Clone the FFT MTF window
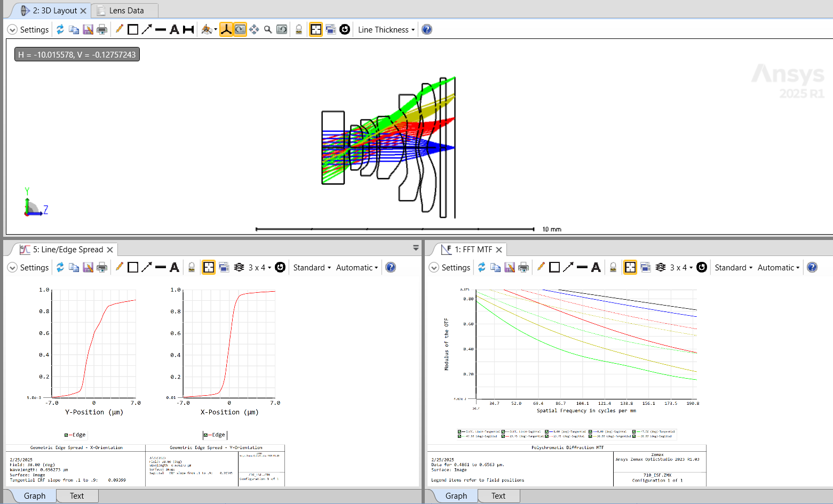The image size is (833, 504). [646, 267]
